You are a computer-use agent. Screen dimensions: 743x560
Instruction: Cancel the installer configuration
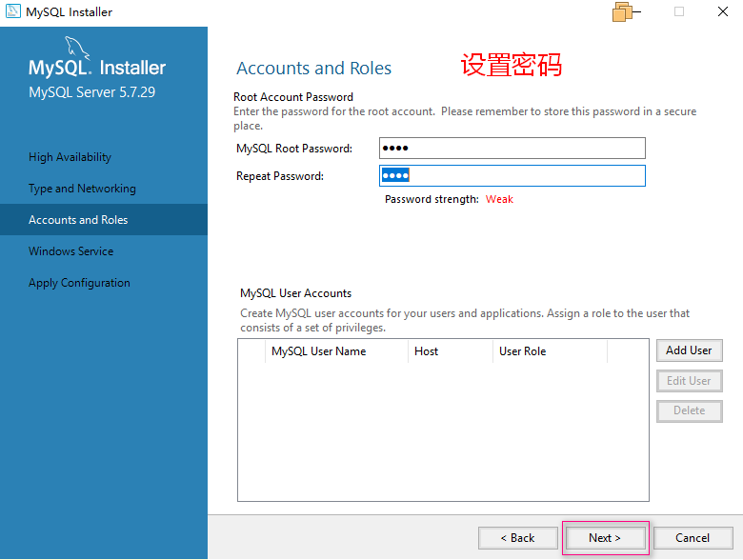point(693,538)
